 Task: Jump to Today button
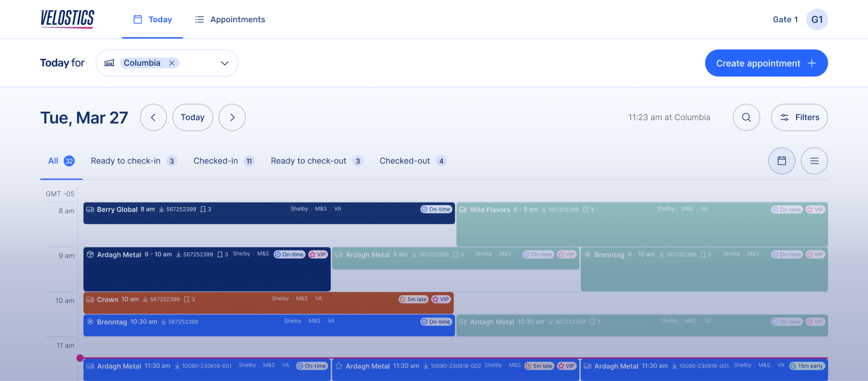tap(193, 117)
